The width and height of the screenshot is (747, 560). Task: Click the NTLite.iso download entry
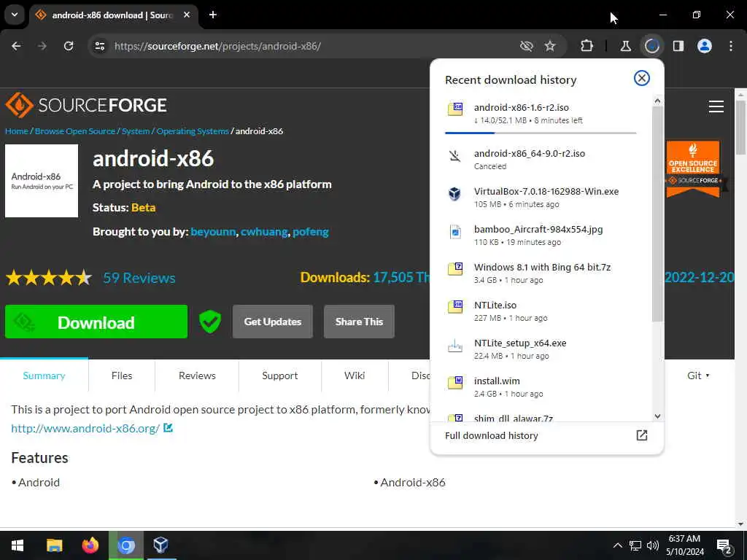(x=541, y=311)
